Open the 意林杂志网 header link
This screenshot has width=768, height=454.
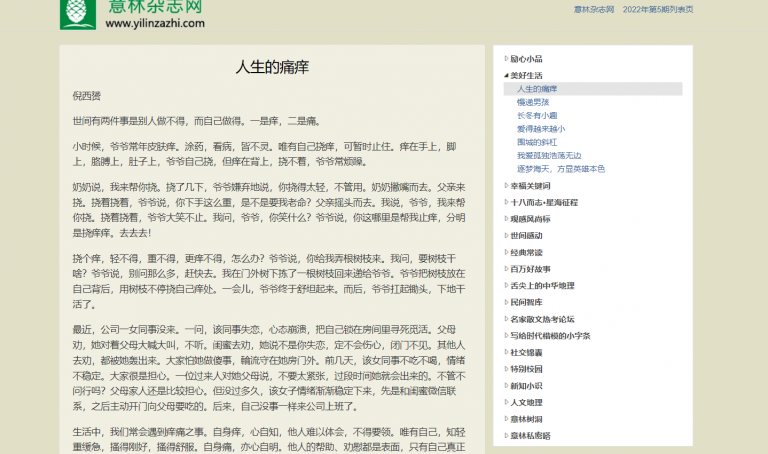[594, 9]
